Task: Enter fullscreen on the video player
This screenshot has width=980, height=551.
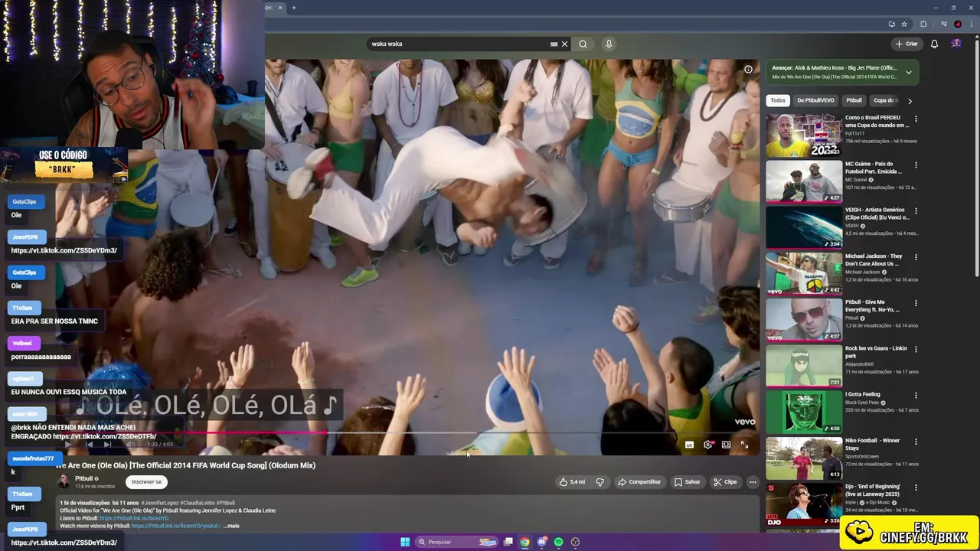Action: point(744,445)
